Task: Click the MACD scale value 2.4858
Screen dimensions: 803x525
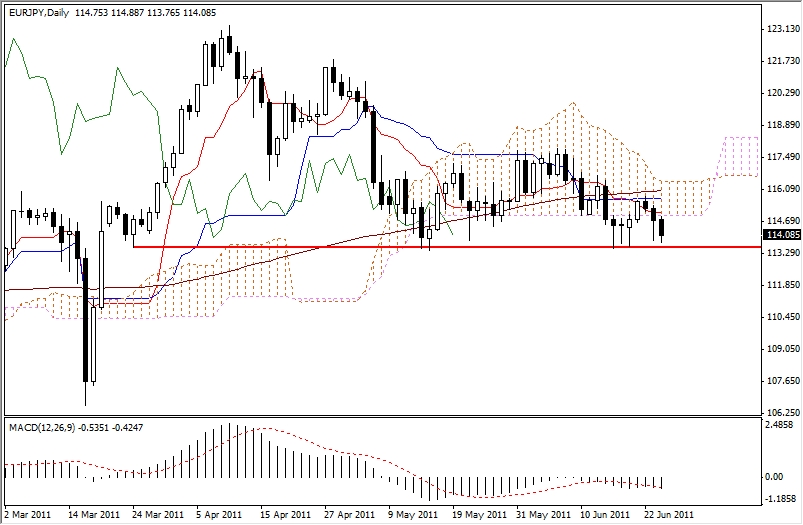Action: [780, 425]
